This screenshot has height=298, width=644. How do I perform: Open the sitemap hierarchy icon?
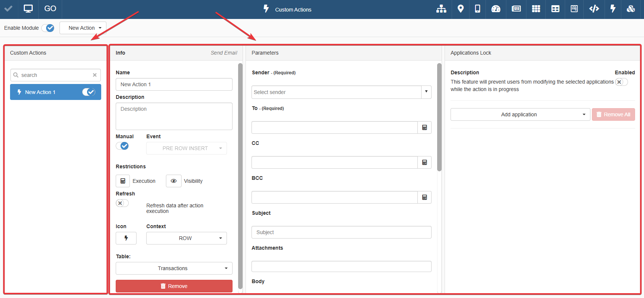tap(441, 9)
